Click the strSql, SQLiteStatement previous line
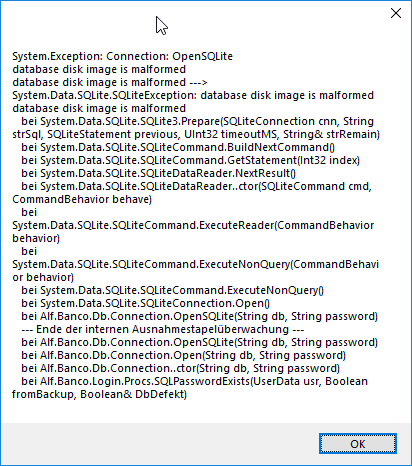Screen dimensions: 412x466 (196, 134)
